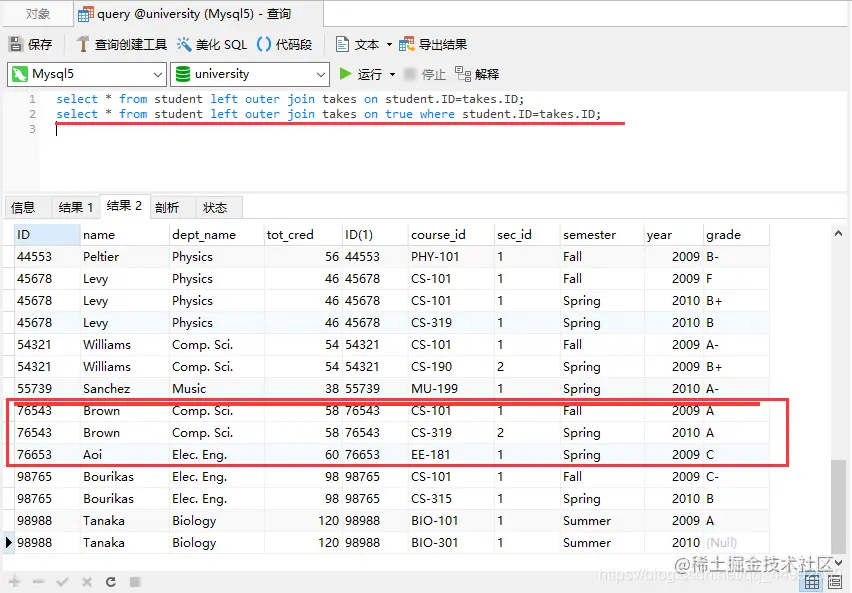Select the MU-199 course cell
The height and width of the screenshot is (593, 852).
pyautogui.click(x=451, y=389)
